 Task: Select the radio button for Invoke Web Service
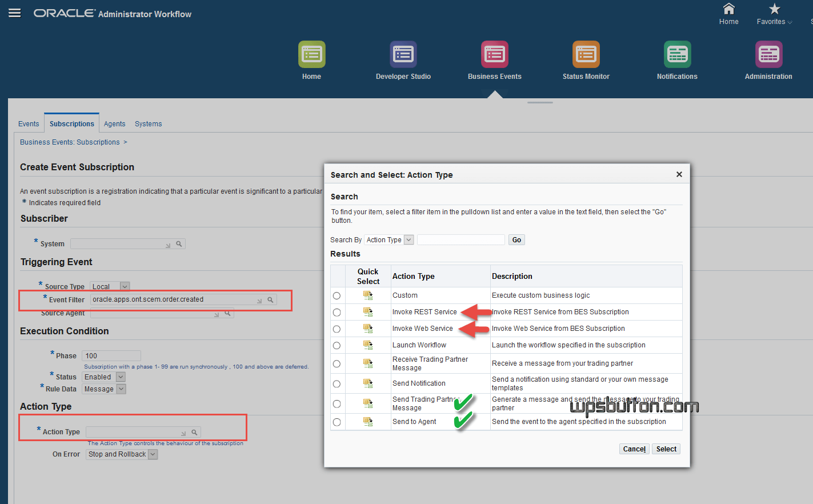coord(337,329)
